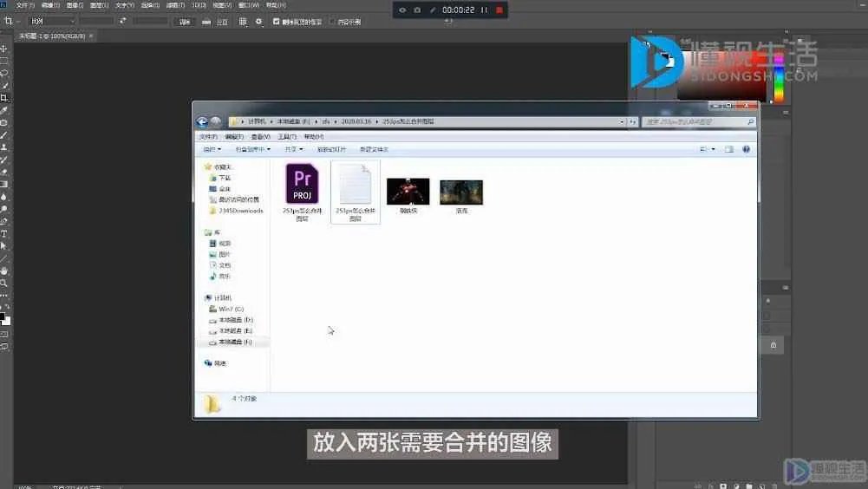The image size is (868, 489).
Task: Expand the address bar history dropdown
Action: (x=622, y=122)
